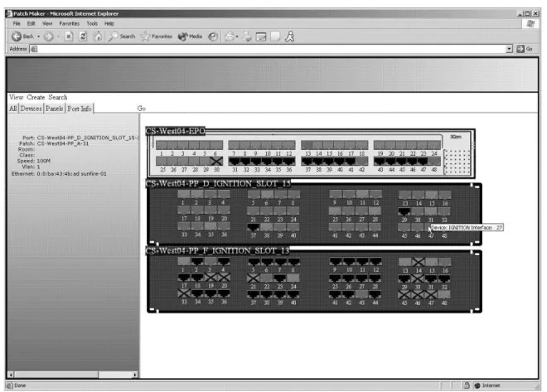Click port 13 on CS-West04-EPO switch
Screen dimensions: 547x392
coord(307,145)
